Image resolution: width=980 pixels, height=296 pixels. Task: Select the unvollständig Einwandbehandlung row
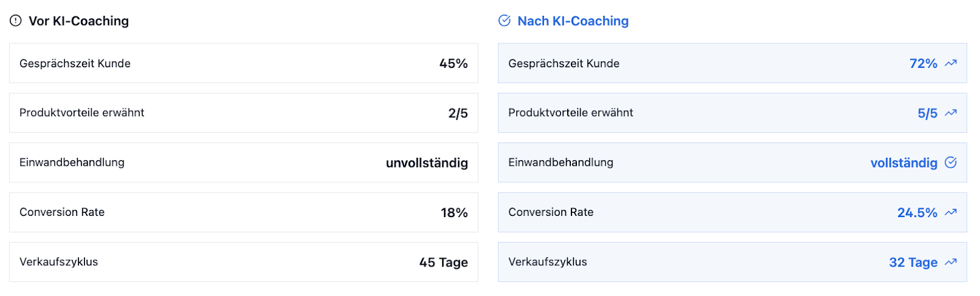tap(244, 163)
